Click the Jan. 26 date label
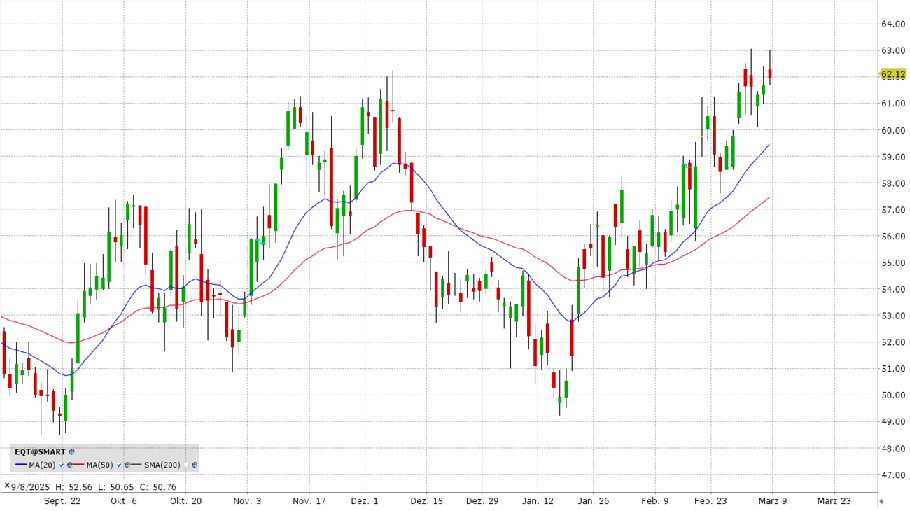910x511 pixels. [x=594, y=501]
